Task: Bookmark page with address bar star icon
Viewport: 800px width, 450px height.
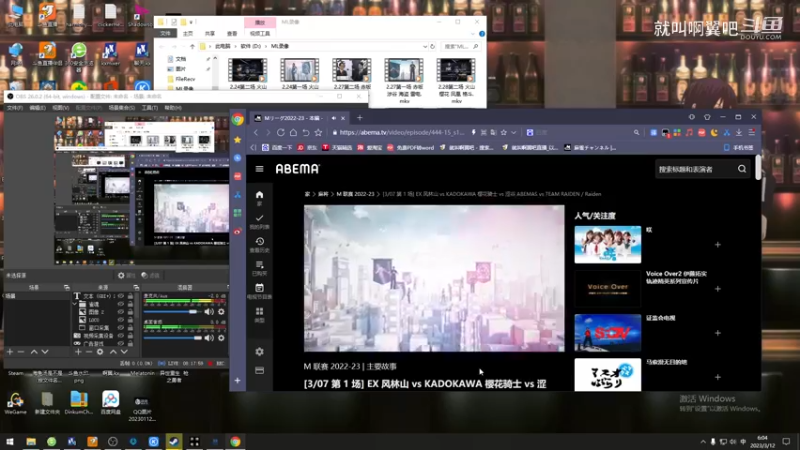Action: pyautogui.click(x=503, y=132)
